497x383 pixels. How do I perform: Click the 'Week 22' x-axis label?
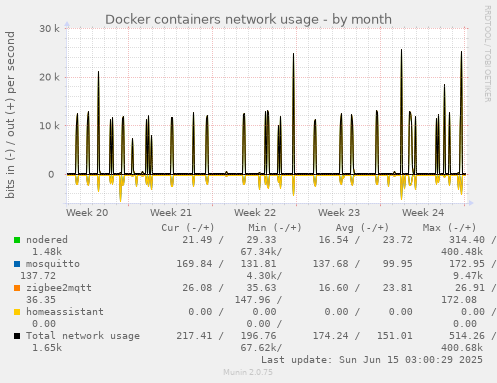pyautogui.click(x=255, y=213)
